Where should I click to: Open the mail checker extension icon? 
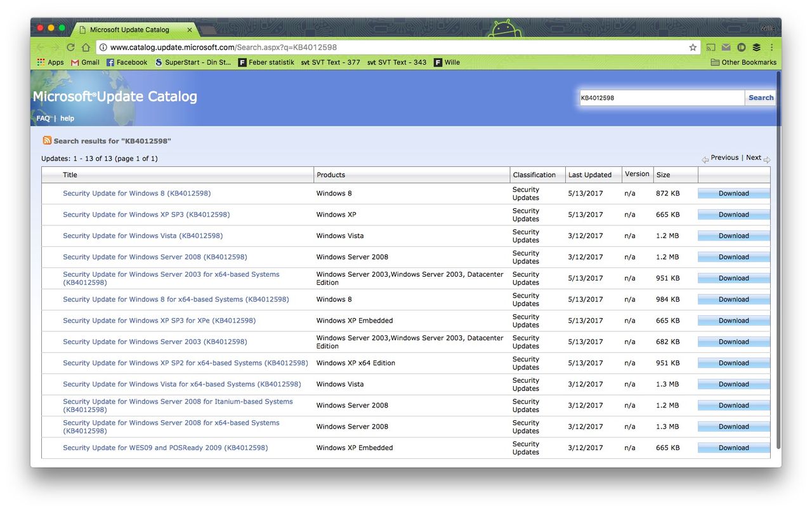pyautogui.click(x=726, y=48)
